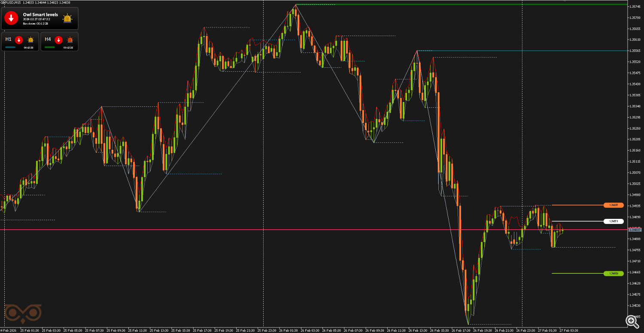Click the magnifier zoom icon in corner
Image resolution: width=644 pixels, height=333 pixels.
click(x=632, y=321)
